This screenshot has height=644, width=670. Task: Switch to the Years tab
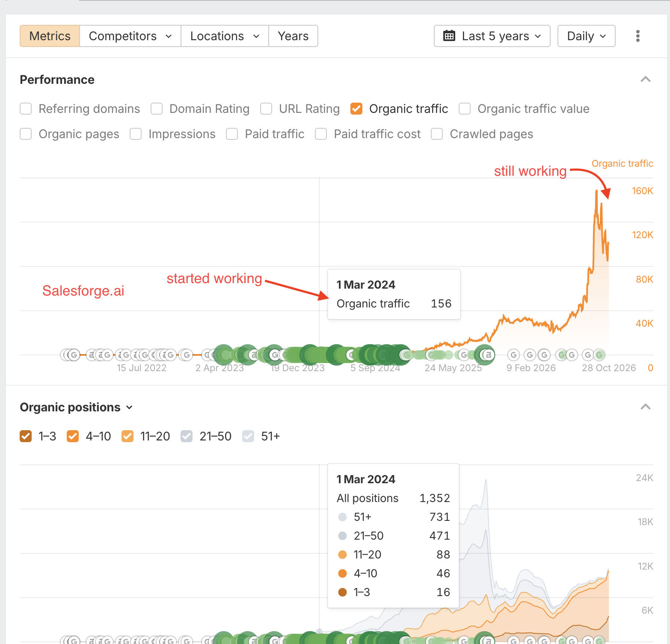(x=293, y=36)
